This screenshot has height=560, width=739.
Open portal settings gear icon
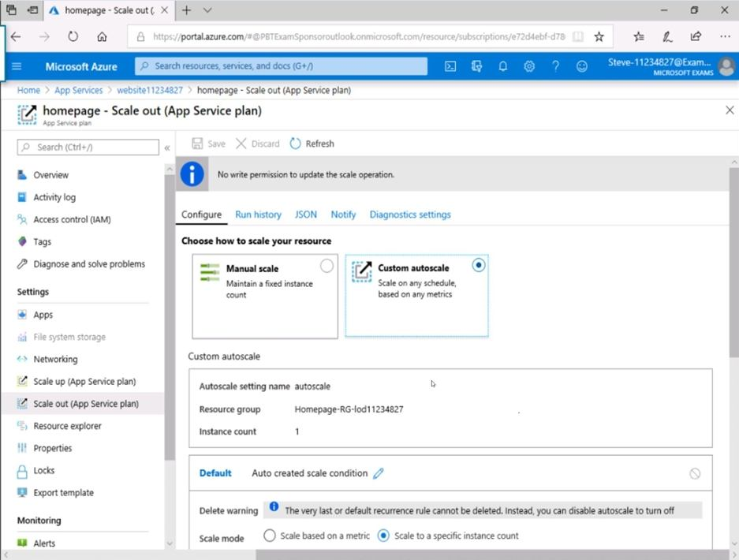click(x=529, y=67)
